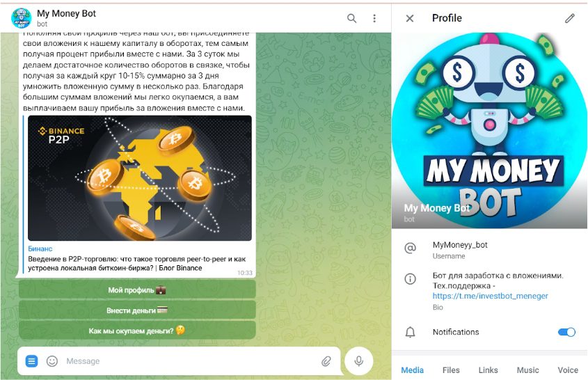Open the Links tab
The height and width of the screenshot is (380, 588).
point(488,370)
